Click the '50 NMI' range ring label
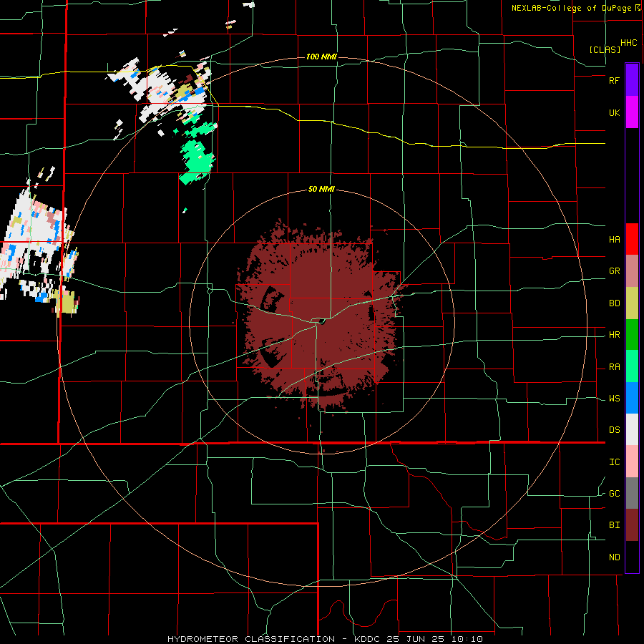Image resolution: width=644 pixels, height=644 pixels. (321, 190)
